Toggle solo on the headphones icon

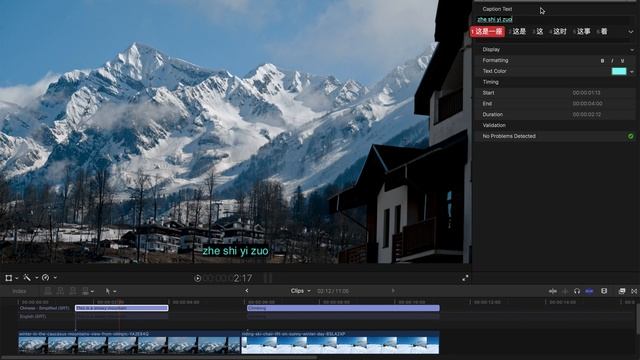[x=577, y=291]
